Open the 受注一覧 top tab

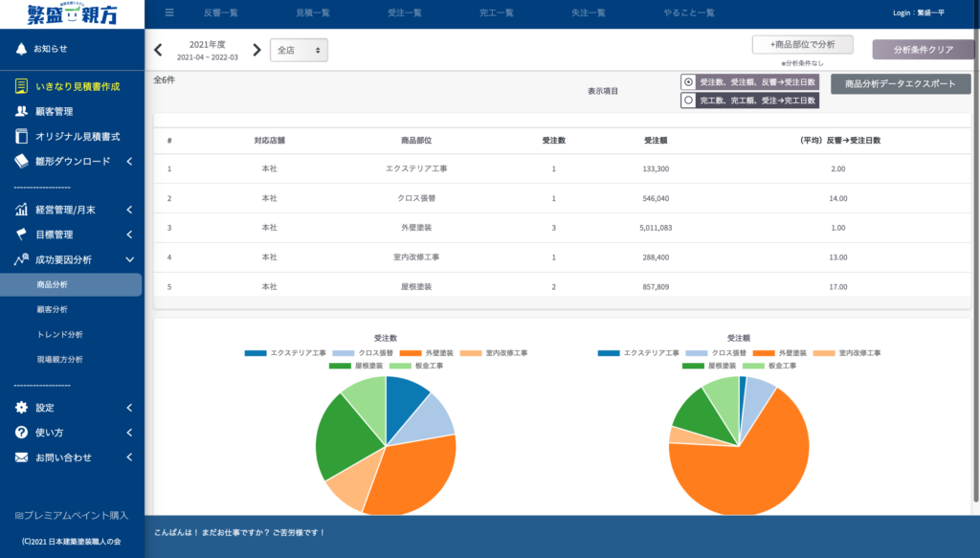pos(405,12)
